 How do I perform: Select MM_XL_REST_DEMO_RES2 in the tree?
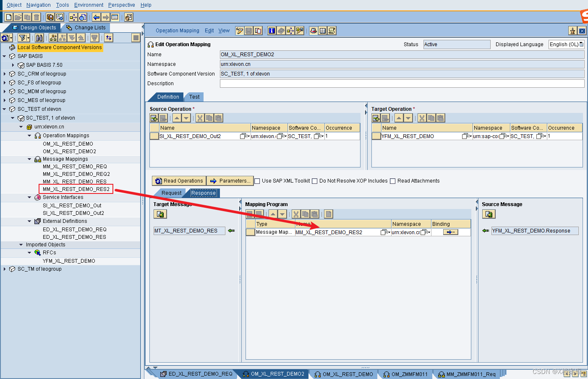pyautogui.click(x=76, y=189)
